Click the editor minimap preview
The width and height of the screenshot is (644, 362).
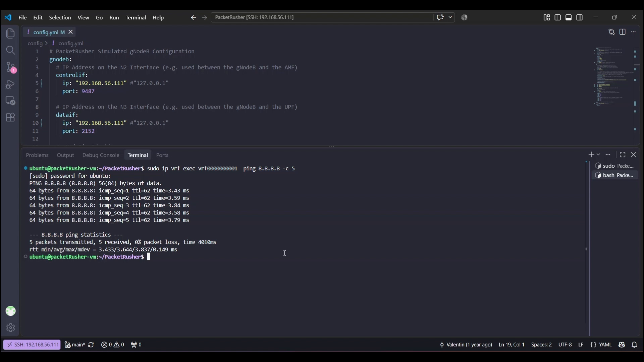[612, 77]
